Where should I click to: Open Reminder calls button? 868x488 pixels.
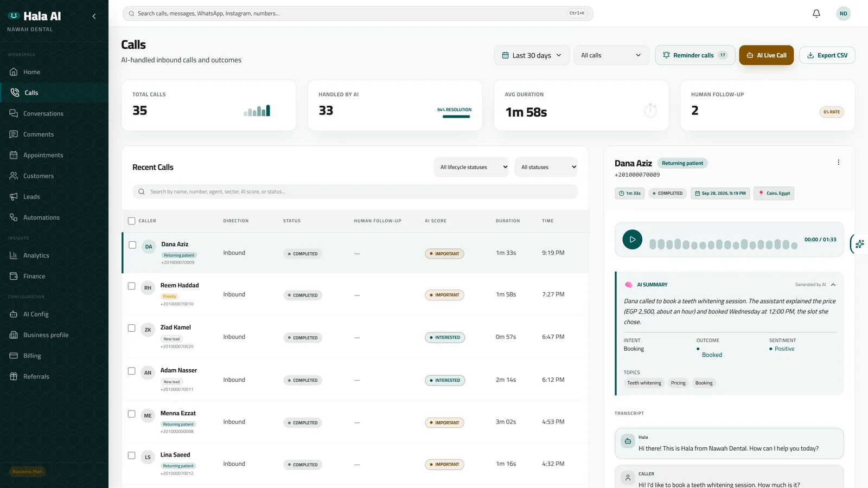(x=695, y=55)
